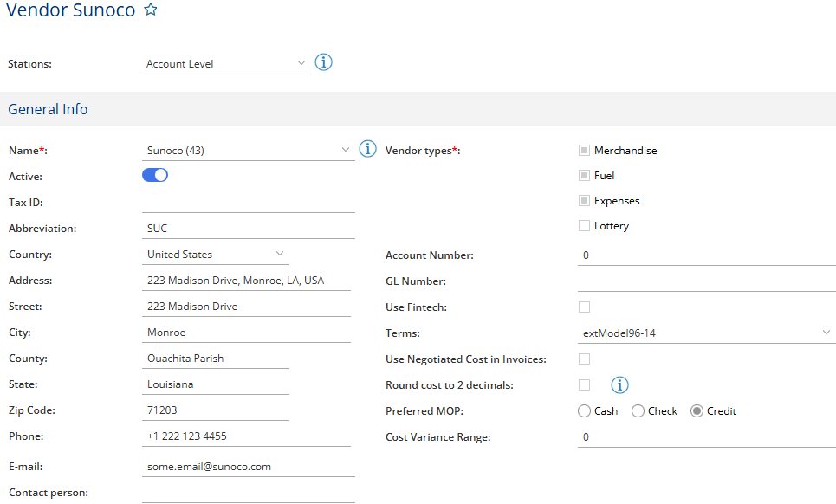Click the Tax ID input field

pos(248,203)
